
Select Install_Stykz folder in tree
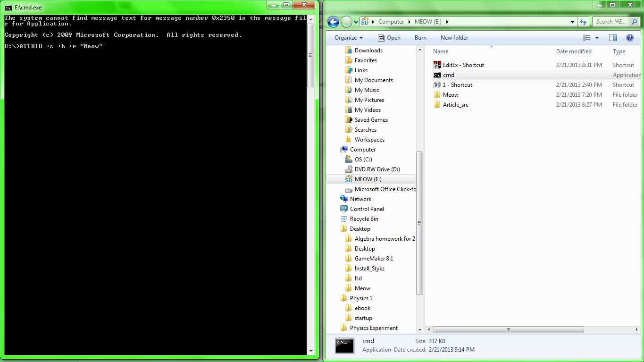(369, 269)
